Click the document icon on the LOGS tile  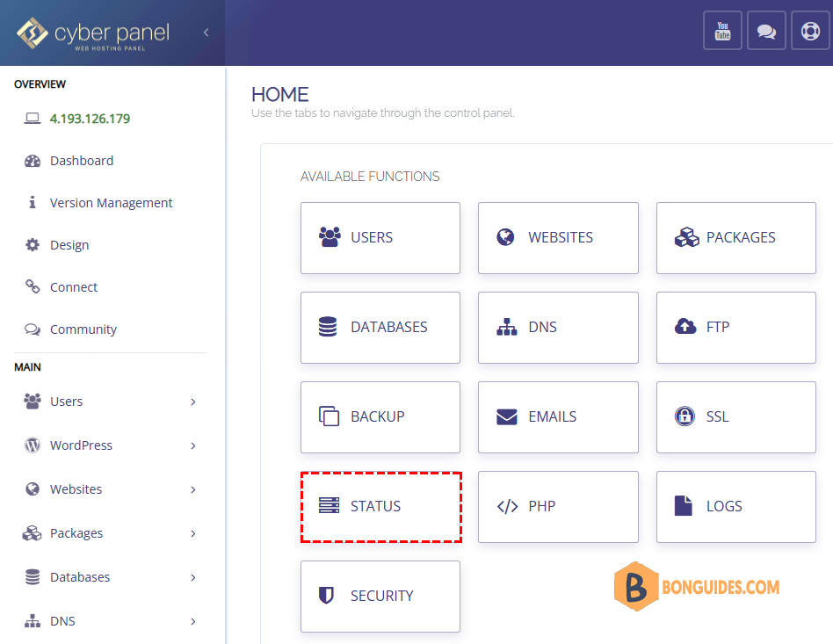click(684, 505)
